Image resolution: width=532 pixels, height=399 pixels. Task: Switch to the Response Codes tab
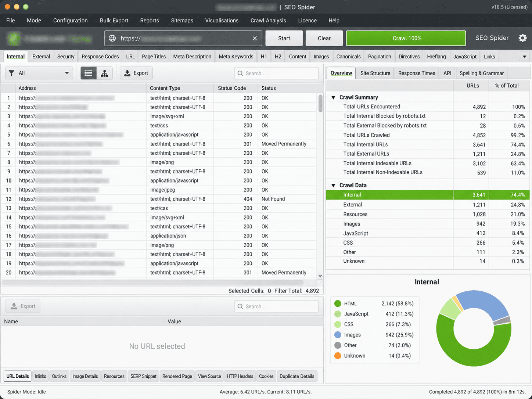click(x=100, y=57)
